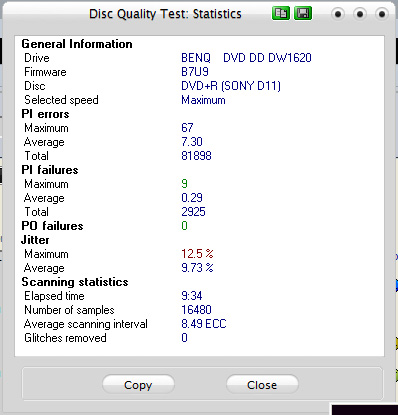
Task: Click the drive name BENQ DVD DD DW1620
Action: point(246,58)
